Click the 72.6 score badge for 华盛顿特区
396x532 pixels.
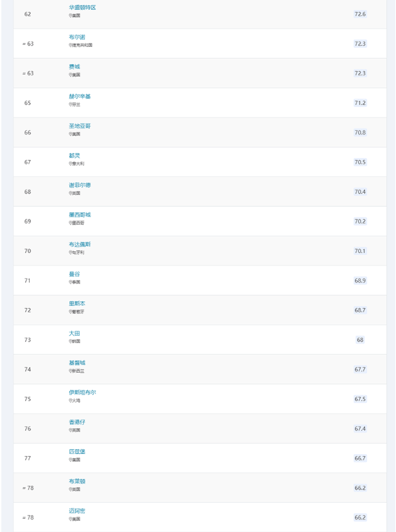(360, 14)
